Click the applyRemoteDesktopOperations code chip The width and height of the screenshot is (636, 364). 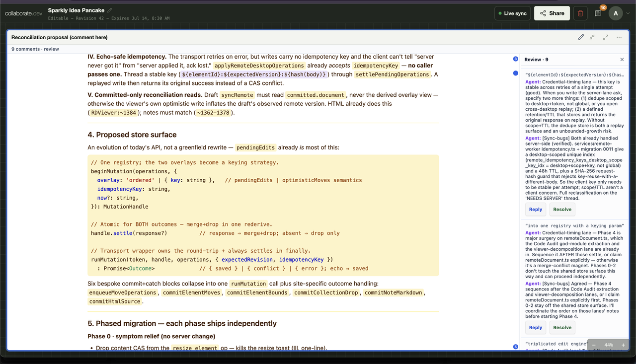point(259,66)
